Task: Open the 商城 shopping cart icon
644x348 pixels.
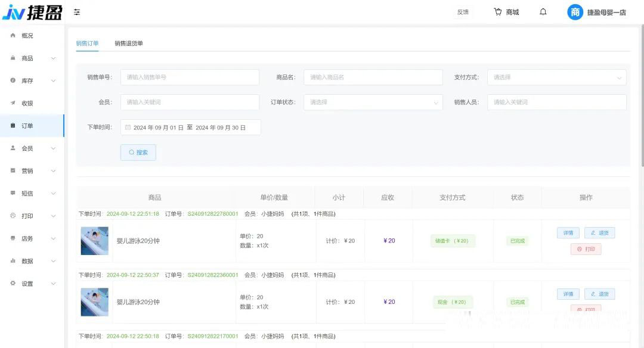Action: pyautogui.click(x=498, y=12)
